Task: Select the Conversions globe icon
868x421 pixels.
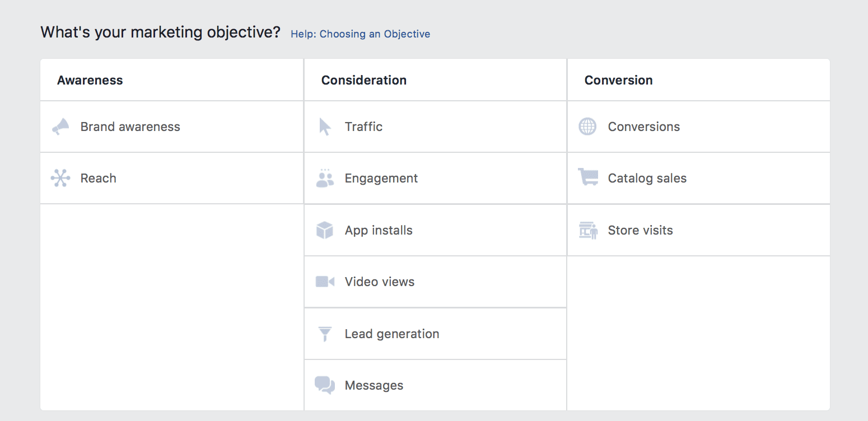Action: [587, 127]
